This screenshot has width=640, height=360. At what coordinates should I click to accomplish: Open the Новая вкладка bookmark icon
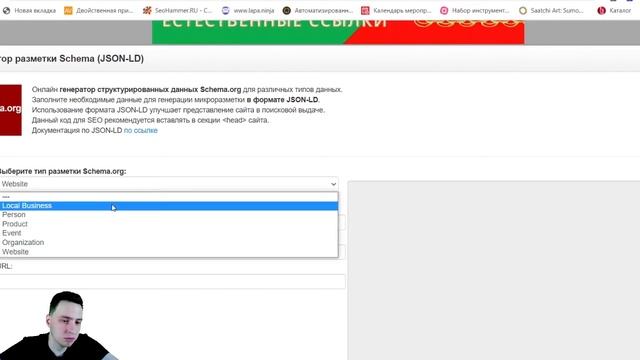click(x=7, y=11)
